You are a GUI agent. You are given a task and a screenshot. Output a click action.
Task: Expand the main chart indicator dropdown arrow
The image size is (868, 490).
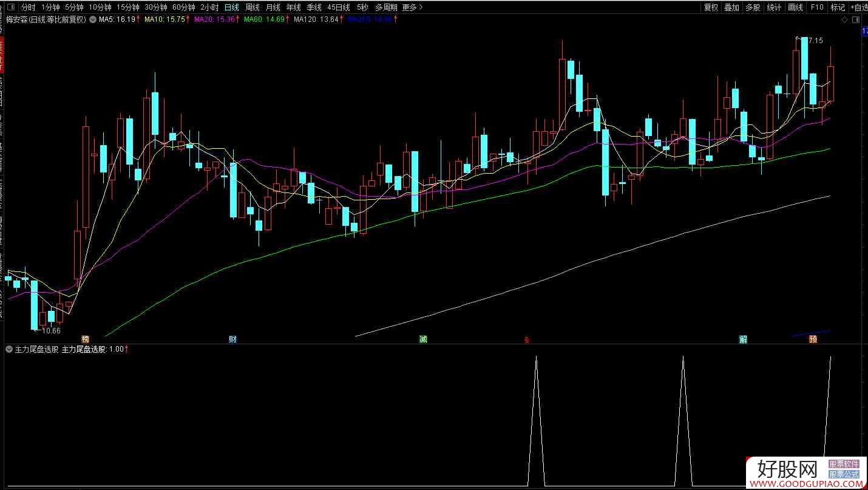(92, 19)
